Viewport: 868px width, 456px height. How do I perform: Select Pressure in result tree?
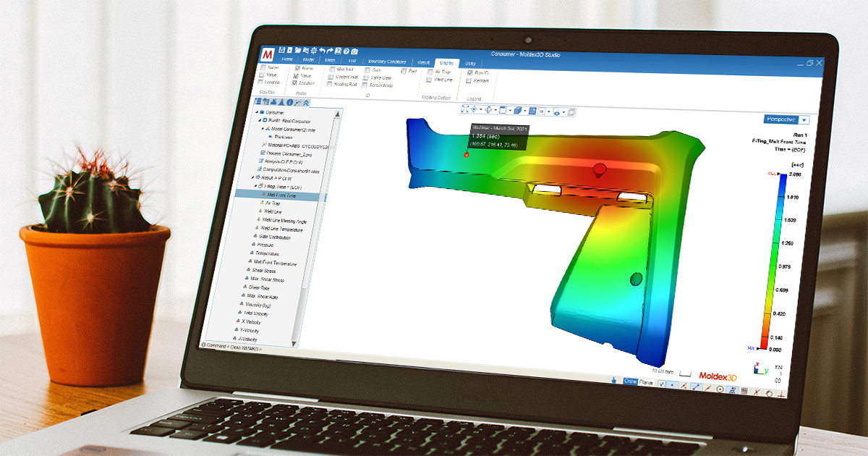(x=265, y=245)
